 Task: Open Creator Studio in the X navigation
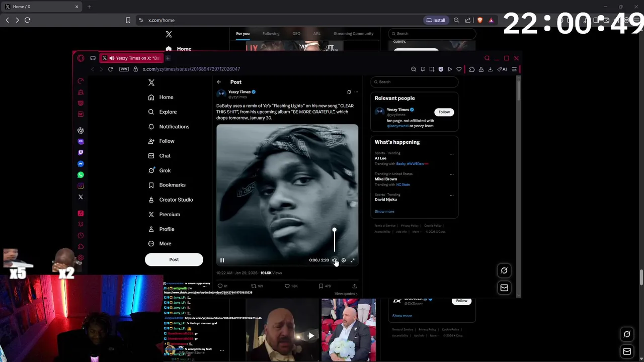tap(171, 200)
